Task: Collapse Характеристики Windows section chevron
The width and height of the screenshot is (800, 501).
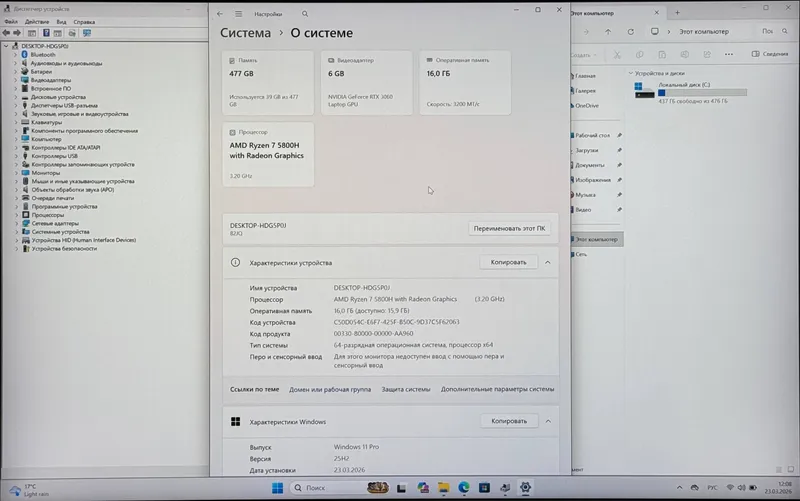Action: pyautogui.click(x=548, y=421)
